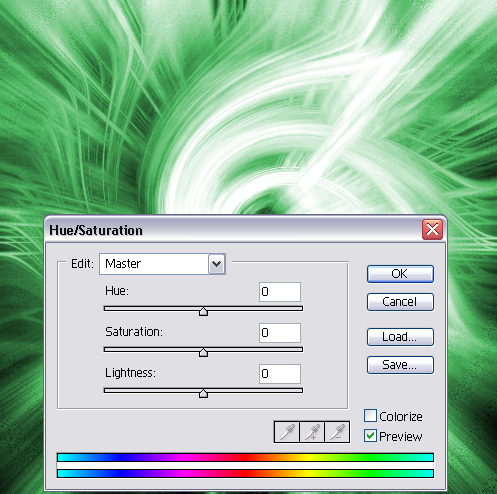Focus the Lightness value field
497x494 pixels.
click(x=280, y=374)
